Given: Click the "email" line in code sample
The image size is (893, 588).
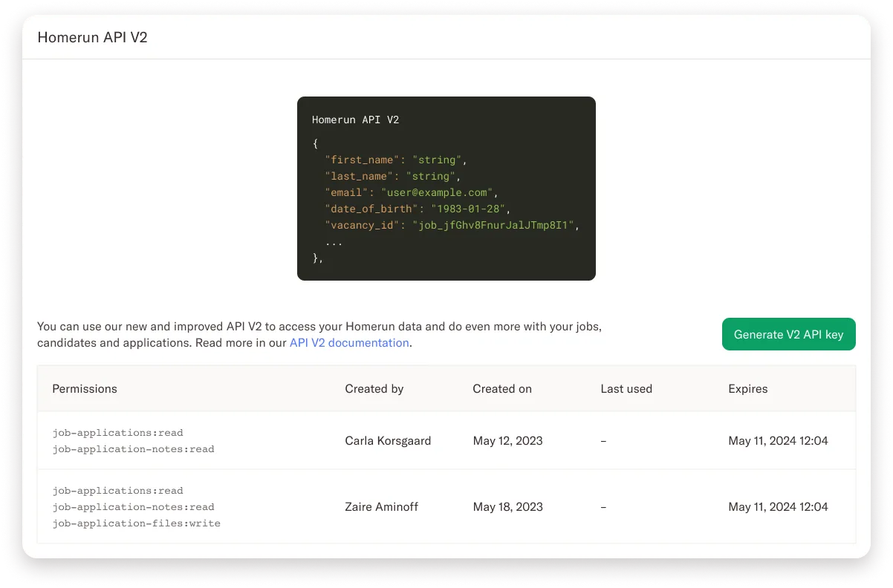Looking at the screenshot, I should pos(411,192).
